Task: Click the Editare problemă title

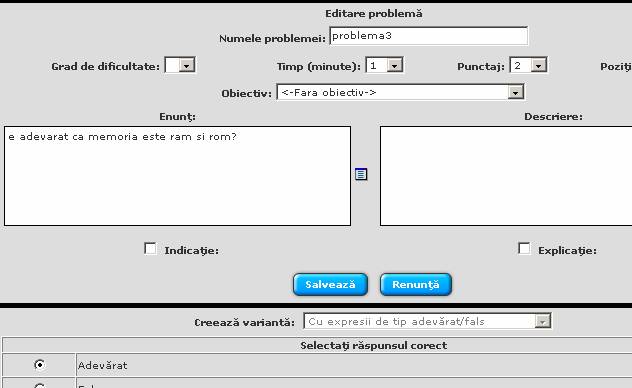Action: click(374, 14)
